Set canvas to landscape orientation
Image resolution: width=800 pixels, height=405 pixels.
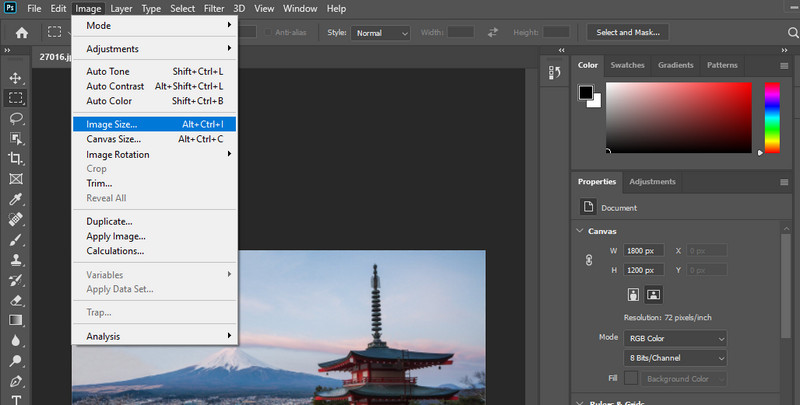pyautogui.click(x=653, y=295)
